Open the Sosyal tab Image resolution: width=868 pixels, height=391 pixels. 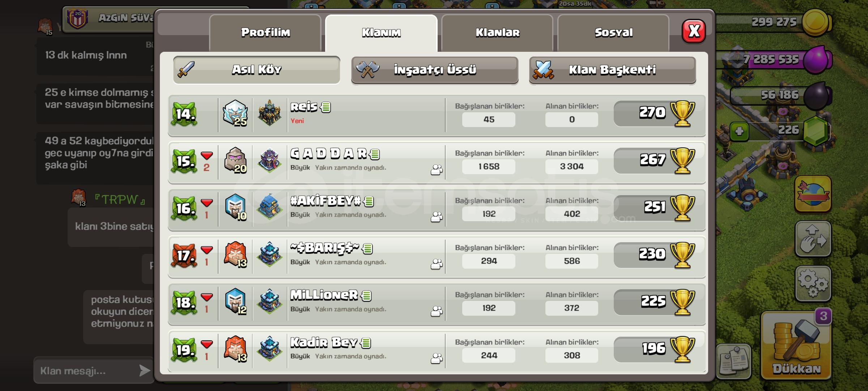[613, 33]
